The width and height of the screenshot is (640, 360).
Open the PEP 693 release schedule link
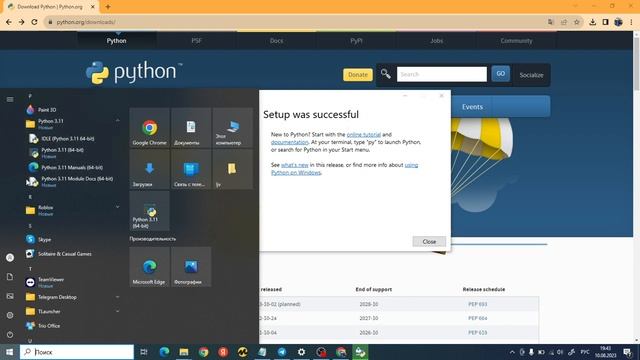(x=478, y=304)
